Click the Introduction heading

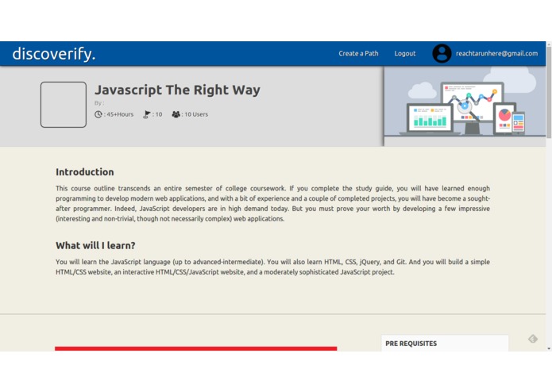[85, 172]
